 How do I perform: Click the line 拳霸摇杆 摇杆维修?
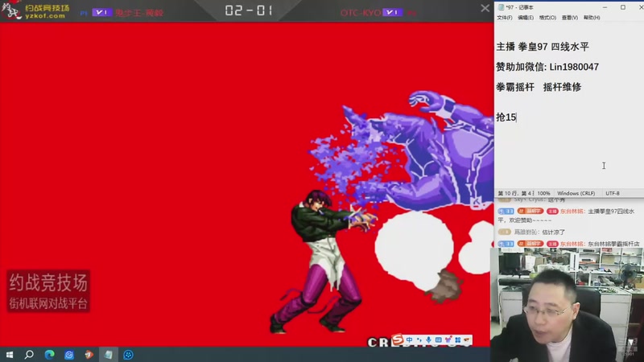click(x=539, y=87)
